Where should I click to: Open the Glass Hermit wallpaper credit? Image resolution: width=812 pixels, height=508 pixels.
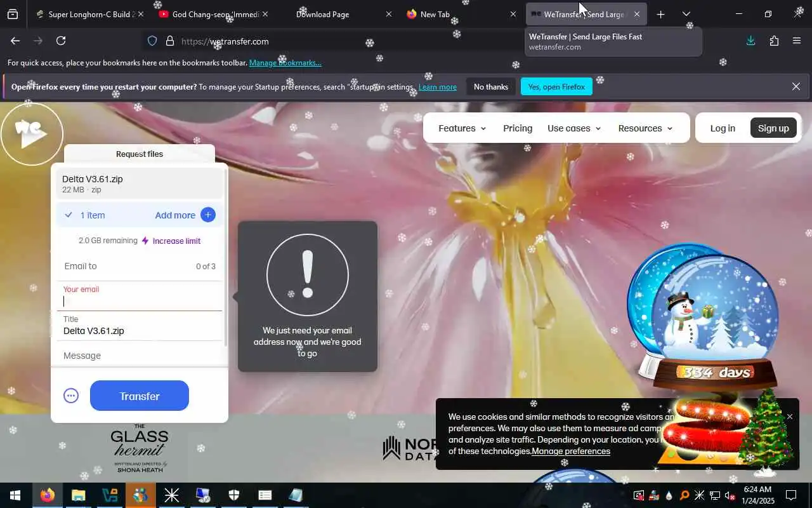click(140, 449)
